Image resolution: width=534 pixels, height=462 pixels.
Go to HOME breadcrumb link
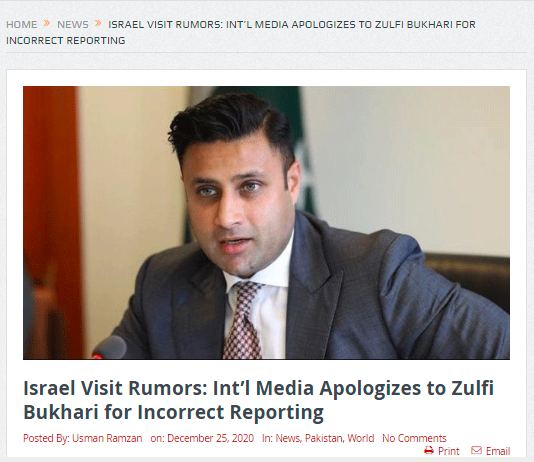[x=22, y=25]
